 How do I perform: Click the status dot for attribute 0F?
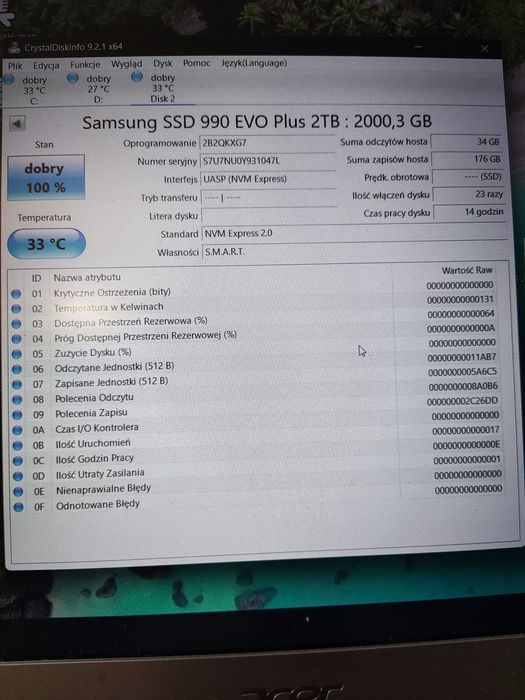pos(18,507)
